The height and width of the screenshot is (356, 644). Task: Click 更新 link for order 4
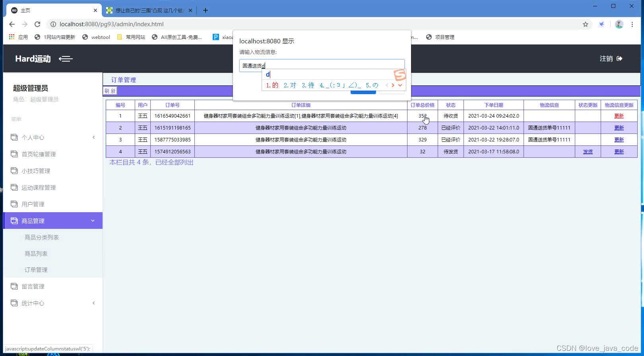619,152
